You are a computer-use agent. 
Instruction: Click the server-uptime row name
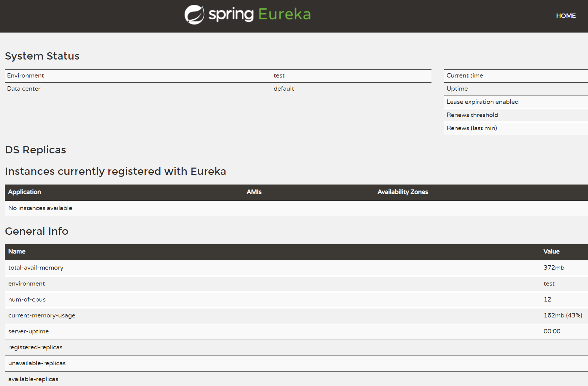pyautogui.click(x=28, y=331)
